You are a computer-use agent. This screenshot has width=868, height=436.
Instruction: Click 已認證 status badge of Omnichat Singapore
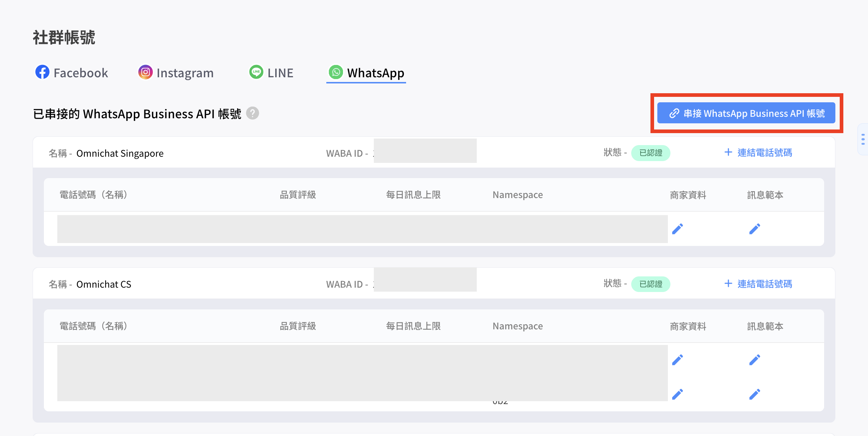(x=650, y=153)
